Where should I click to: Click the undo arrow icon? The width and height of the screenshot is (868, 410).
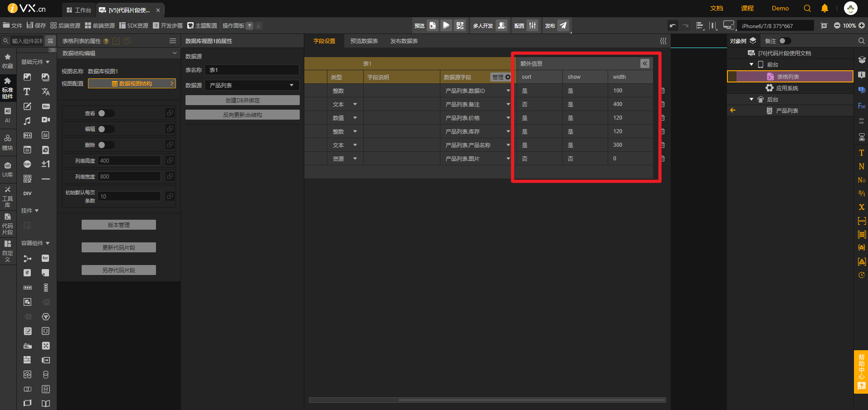(x=673, y=26)
